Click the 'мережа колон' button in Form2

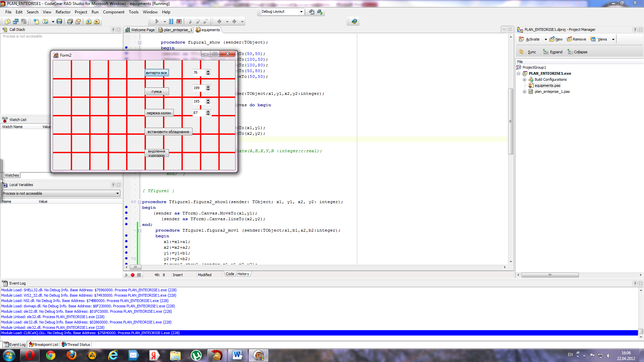tap(159, 113)
